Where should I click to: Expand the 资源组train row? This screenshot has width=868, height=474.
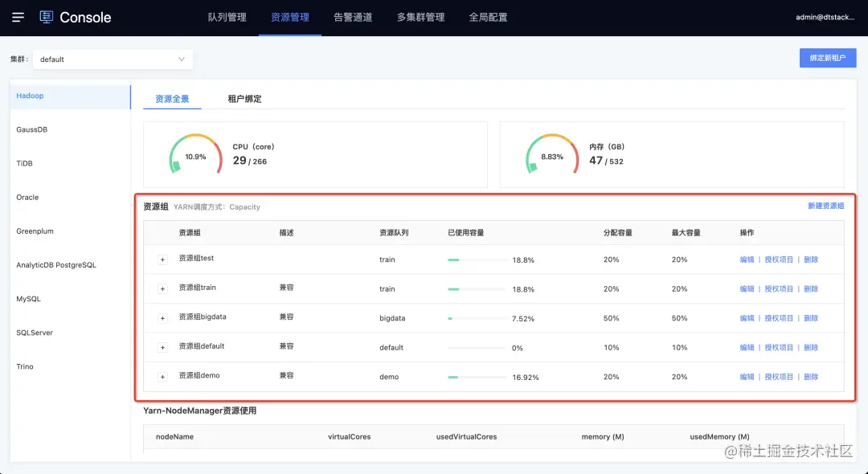(x=162, y=288)
